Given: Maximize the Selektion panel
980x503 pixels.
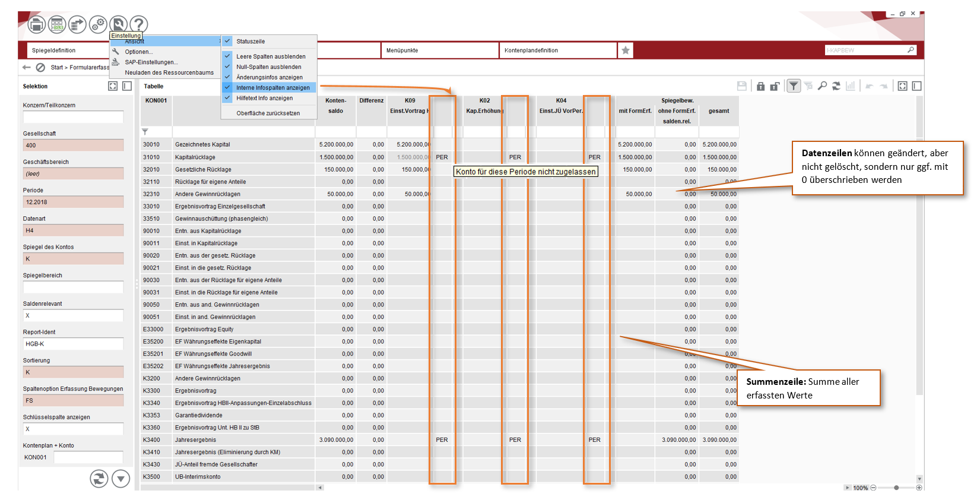Looking at the screenshot, I should (x=113, y=86).
